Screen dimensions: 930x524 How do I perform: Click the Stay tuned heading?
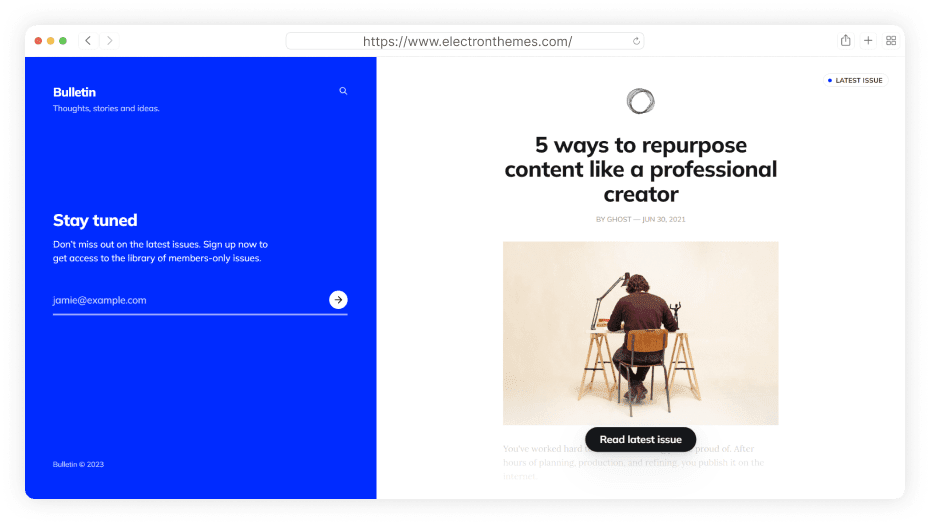[x=95, y=220]
